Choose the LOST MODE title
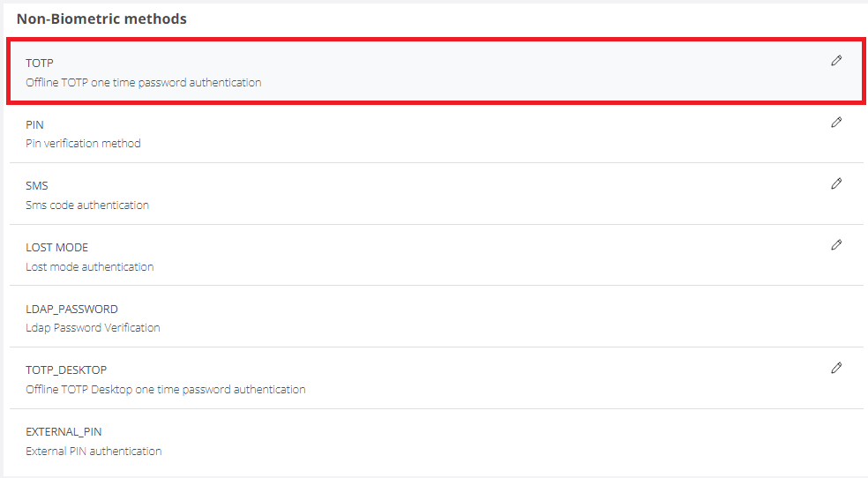Viewport: 868px width, 478px height. [57, 248]
